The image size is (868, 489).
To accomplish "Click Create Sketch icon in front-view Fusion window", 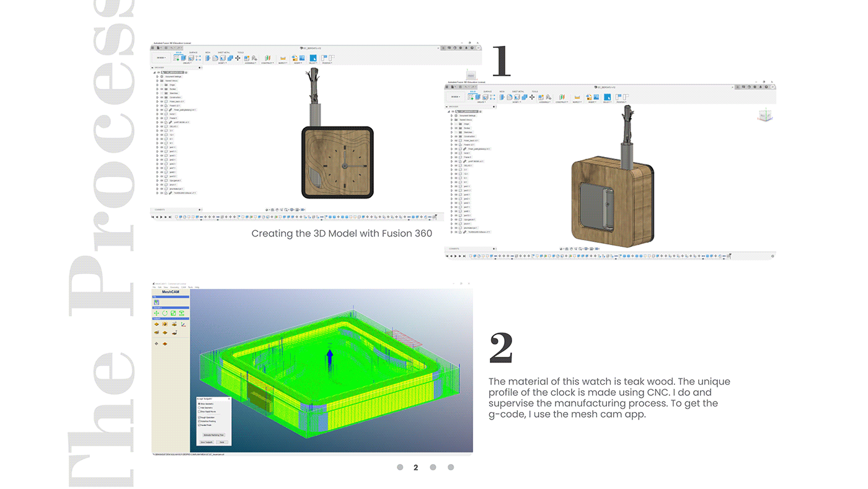I will point(176,58).
